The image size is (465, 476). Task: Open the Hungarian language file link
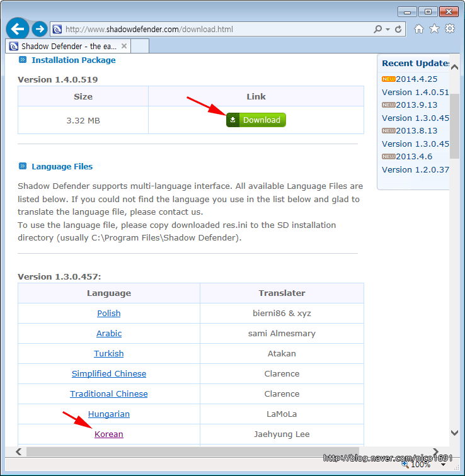(x=109, y=414)
